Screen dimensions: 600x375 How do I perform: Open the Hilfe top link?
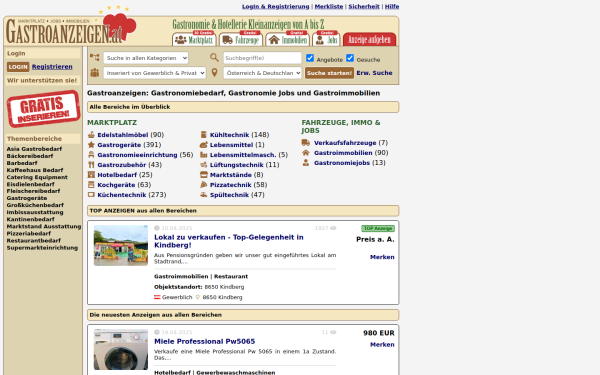(x=392, y=7)
